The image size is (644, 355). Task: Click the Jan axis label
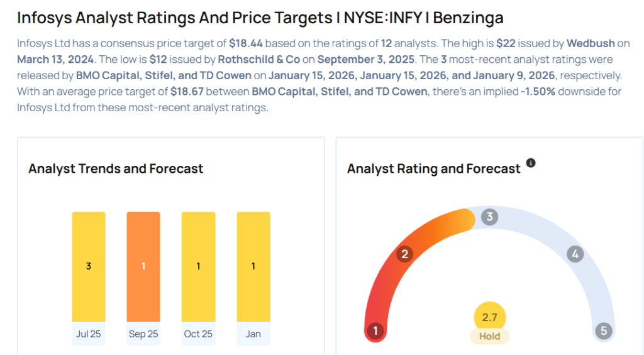pyautogui.click(x=253, y=334)
